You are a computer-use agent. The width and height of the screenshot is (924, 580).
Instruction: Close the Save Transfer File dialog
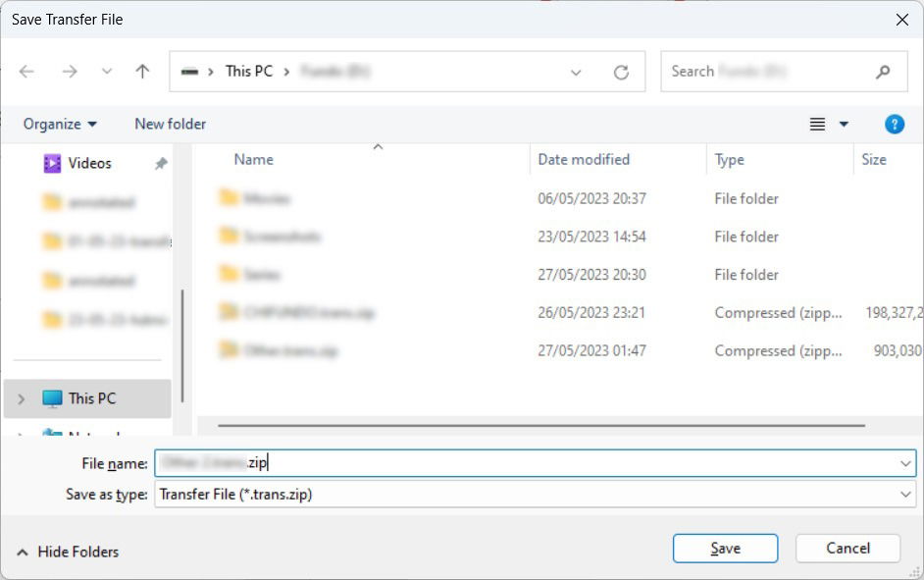coord(901,20)
